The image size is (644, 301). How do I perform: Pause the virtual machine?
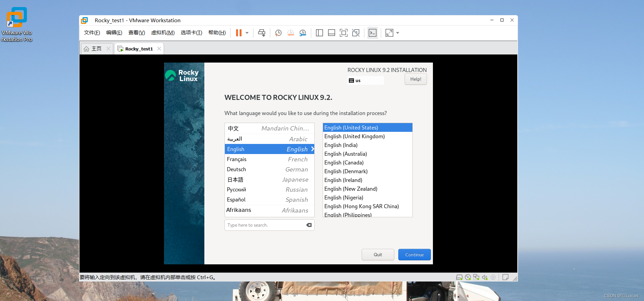(x=239, y=33)
